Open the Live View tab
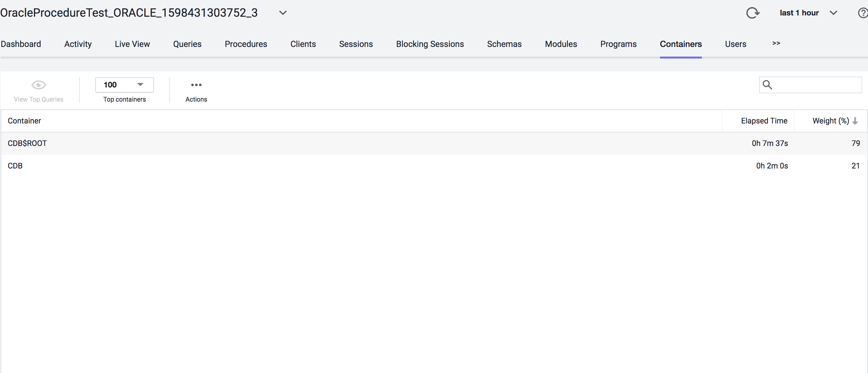The height and width of the screenshot is (373, 868). 132,44
